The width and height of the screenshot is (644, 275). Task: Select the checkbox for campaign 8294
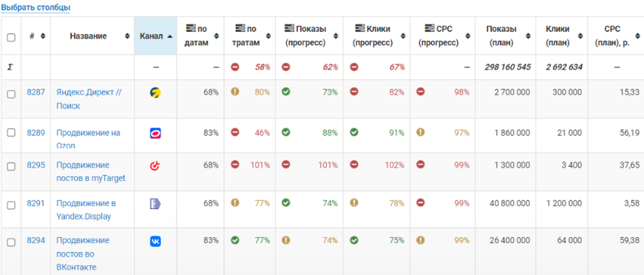tap(11, 242)
